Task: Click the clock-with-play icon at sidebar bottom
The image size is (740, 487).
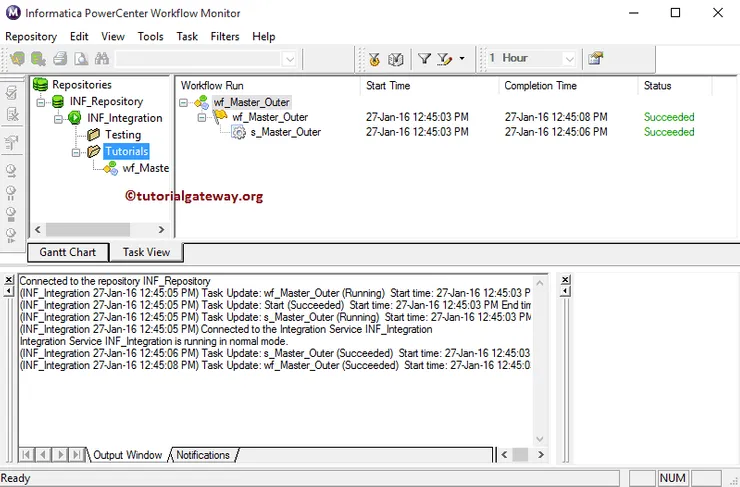Action: click(11, 235)
